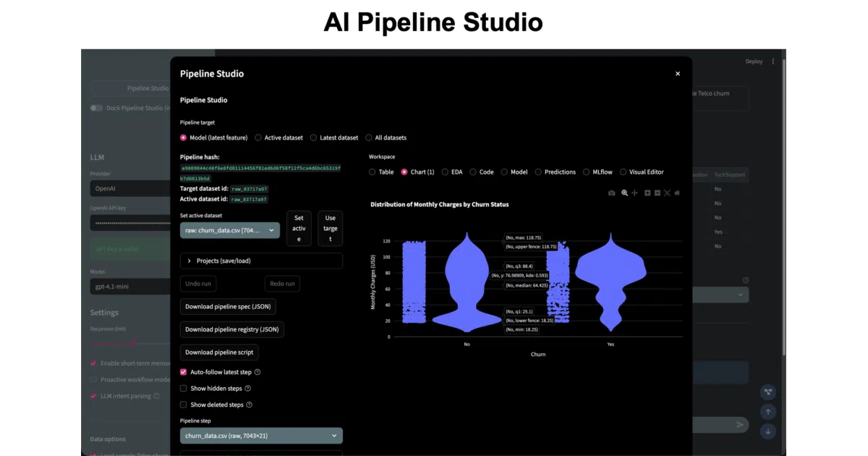Close the Pipeline Studio dialog
The width and height of the screenshot is (868, 456).
678,74
